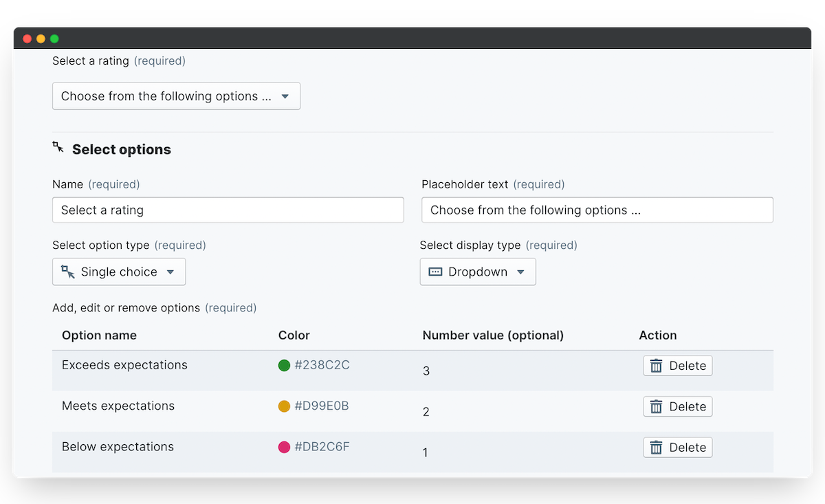Click the Single choice cursor icon
825x504 pixels.
[67, 272]
